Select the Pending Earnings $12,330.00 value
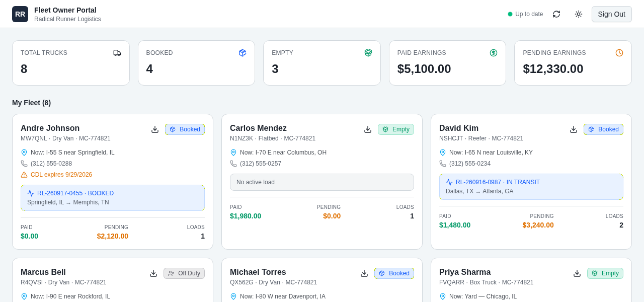644x302 pixels. 553,69
